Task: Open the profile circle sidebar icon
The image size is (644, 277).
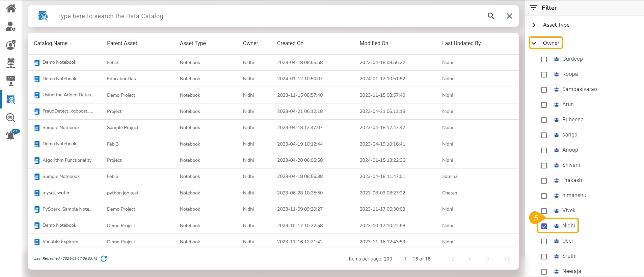Action: tap(11, 44)
